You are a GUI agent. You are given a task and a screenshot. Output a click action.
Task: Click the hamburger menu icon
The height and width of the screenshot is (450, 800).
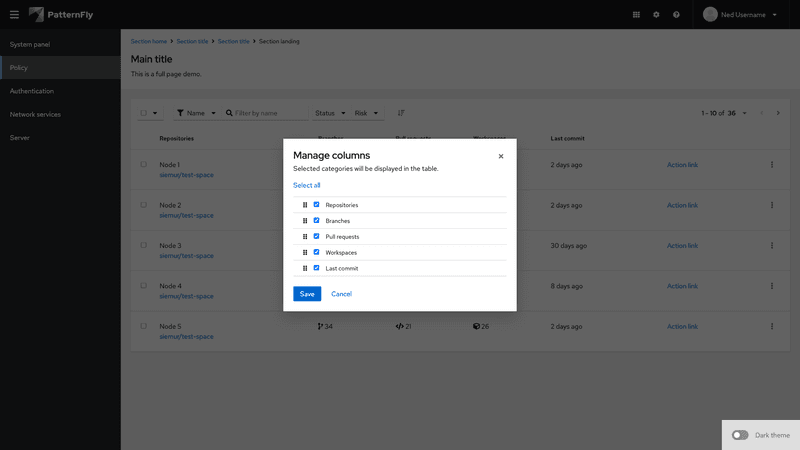pyautogui.click(x=14, y=14)
